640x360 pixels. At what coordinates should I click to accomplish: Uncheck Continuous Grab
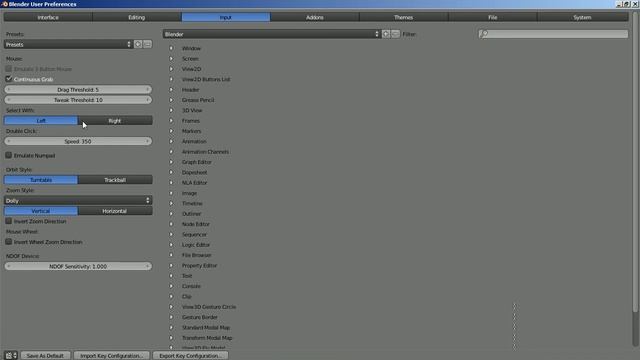9,79
